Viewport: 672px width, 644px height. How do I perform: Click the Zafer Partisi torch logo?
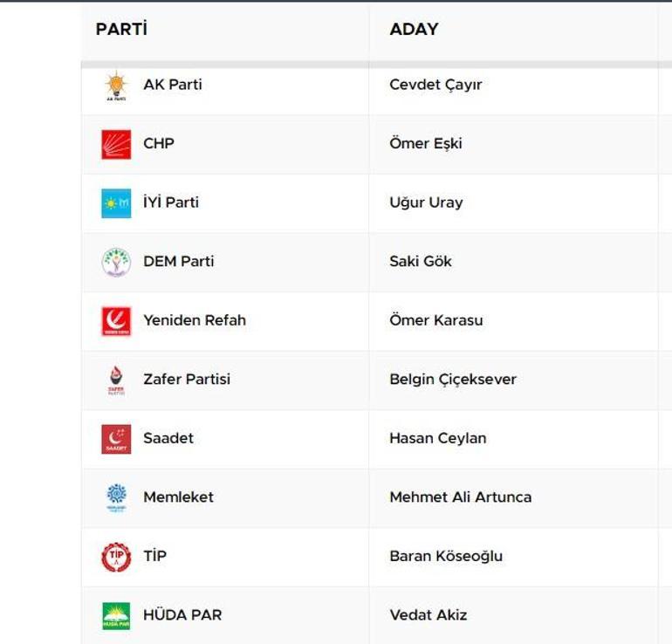tap(116, 380)
